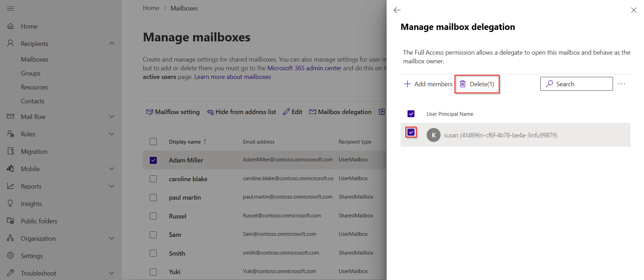Click the Reports chart icon
The height and width of the screenshot is (280, 644).
(x=10, y=186)
